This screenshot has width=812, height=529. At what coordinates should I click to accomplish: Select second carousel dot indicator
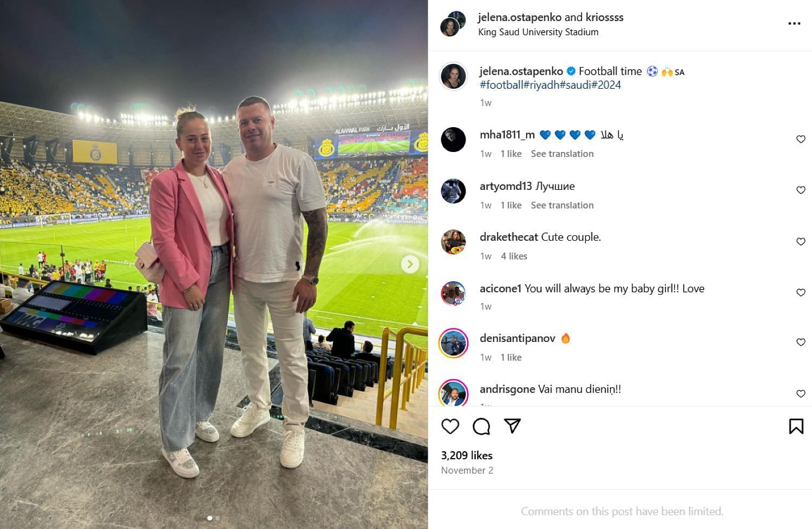[x=218, y=518]
